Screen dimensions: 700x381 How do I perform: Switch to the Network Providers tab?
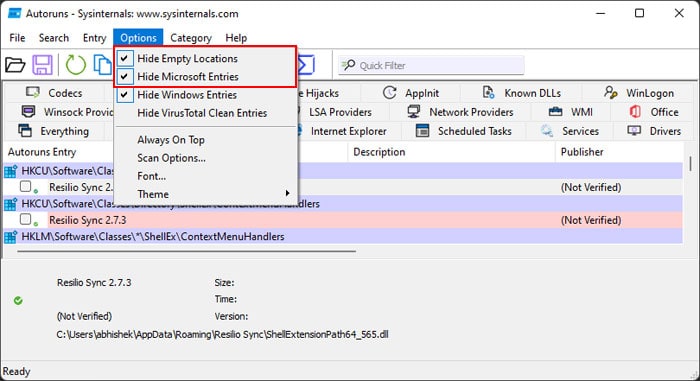[460, 112]
